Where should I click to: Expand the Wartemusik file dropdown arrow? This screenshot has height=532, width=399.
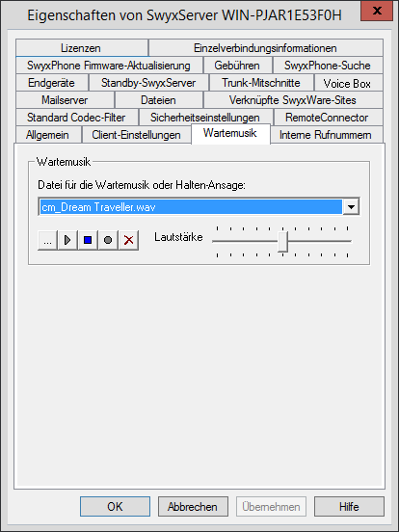click(351, 206)
